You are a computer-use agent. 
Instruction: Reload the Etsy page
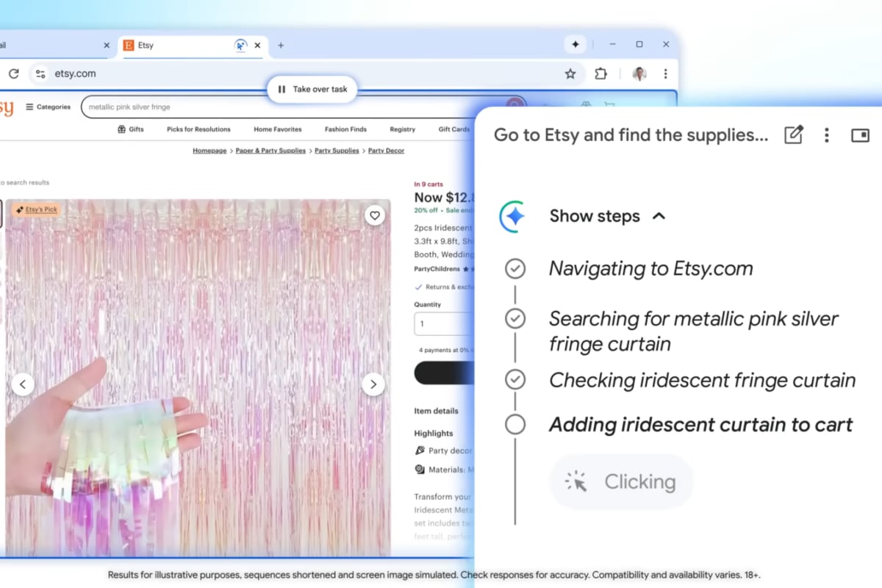click(13, 73)
